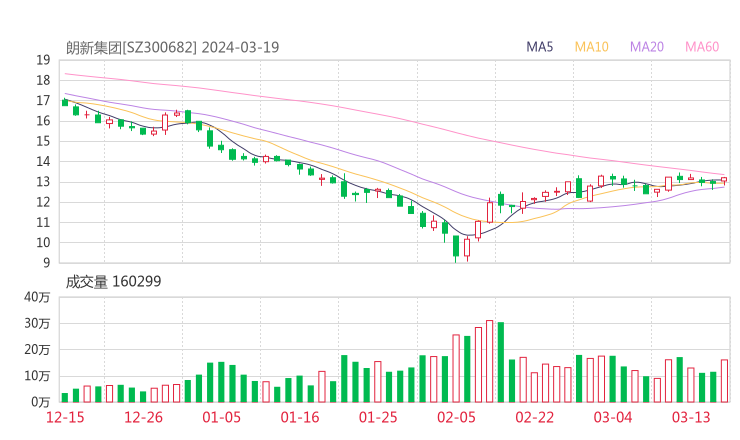Click the price axis value 16
Screen dimensions: 740x440
click(x=43, y=121)
